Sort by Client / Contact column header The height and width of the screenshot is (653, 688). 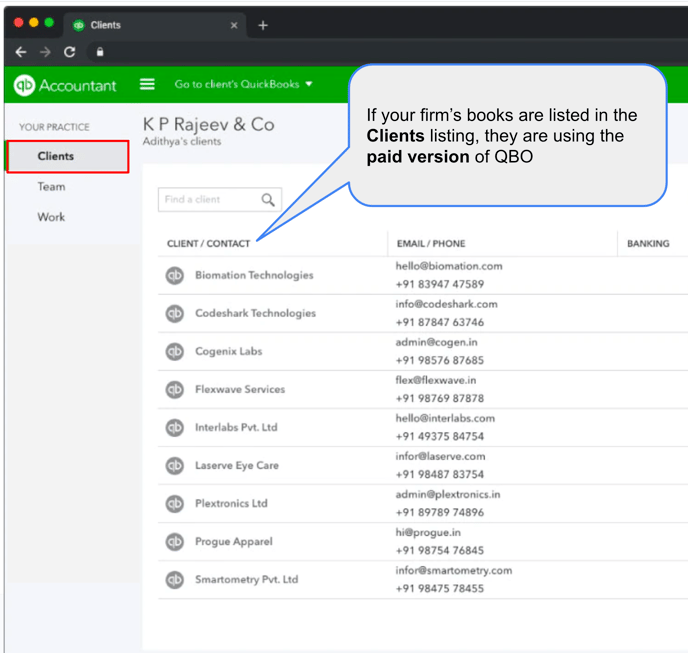208,244
